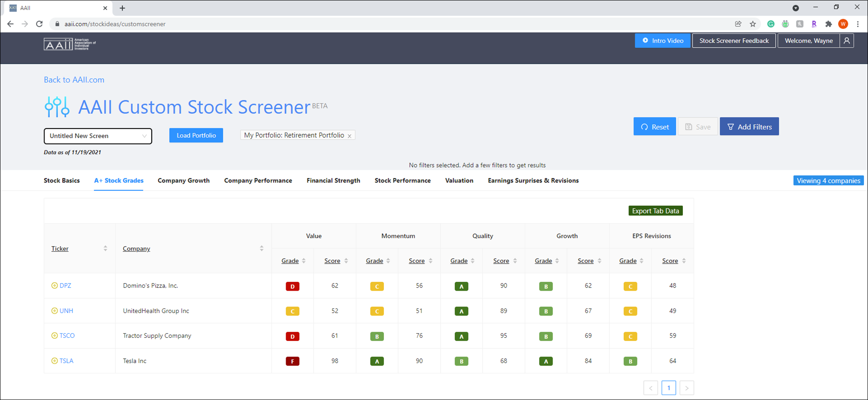
Task: Reload the page with the refresh icon
Action: click(x=39, y=24)
